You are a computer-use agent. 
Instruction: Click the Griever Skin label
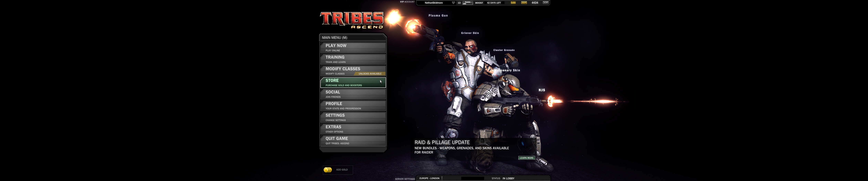[x=470, y=33]
